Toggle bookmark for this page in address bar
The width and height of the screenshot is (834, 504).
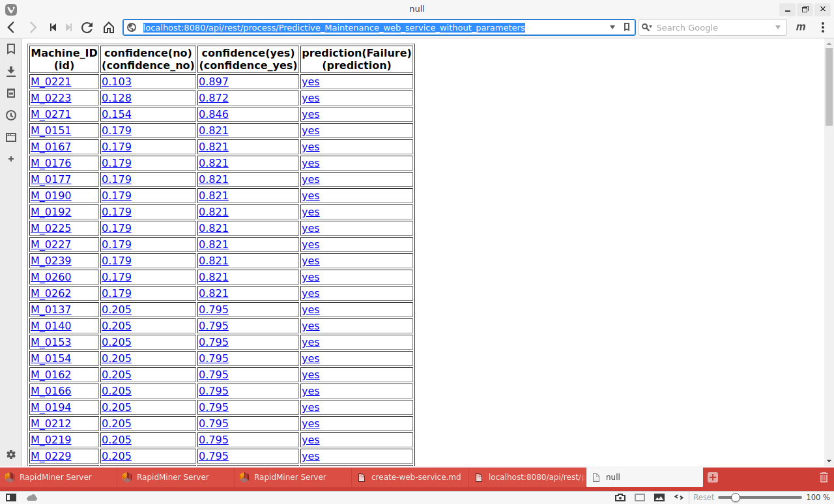(627, 27)
